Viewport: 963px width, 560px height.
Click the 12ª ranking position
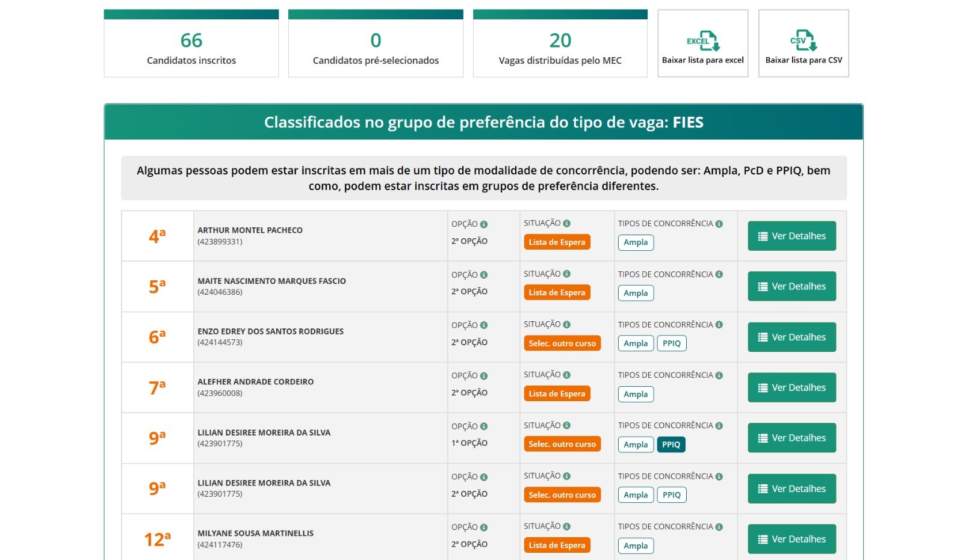157,539
